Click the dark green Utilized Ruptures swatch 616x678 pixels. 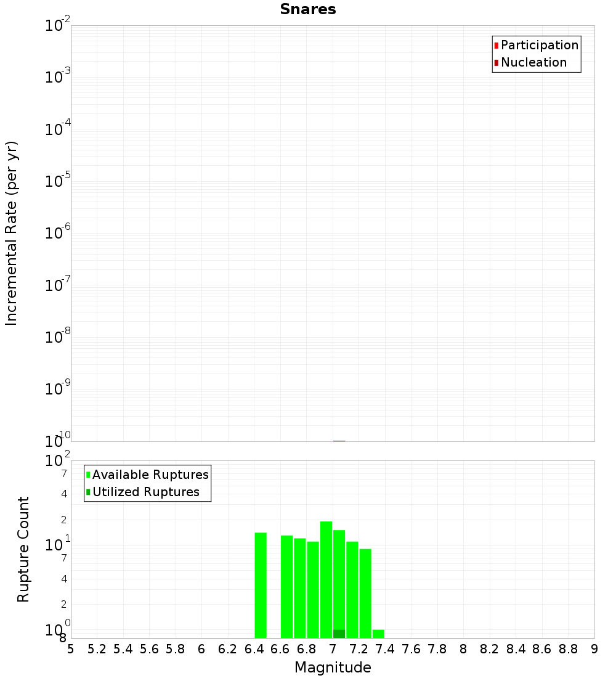pyautogui.click(x=88, y=492)
